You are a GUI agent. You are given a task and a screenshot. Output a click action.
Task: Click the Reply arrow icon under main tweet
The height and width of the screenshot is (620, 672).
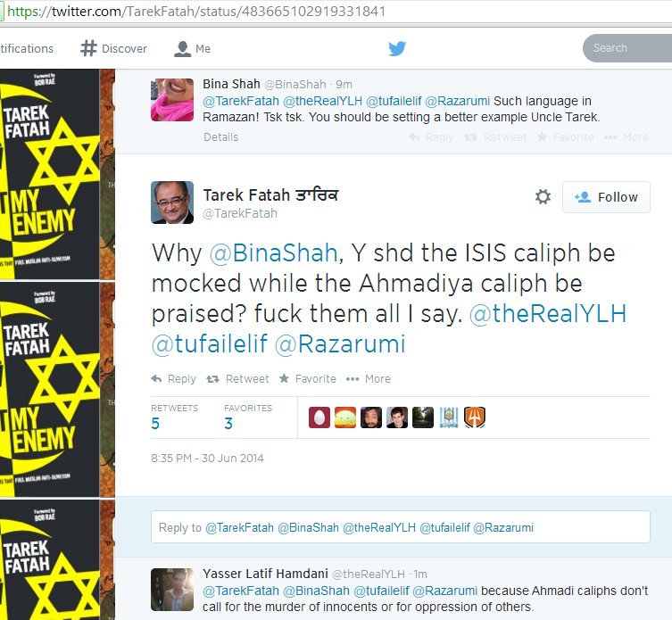click(156, 379)
